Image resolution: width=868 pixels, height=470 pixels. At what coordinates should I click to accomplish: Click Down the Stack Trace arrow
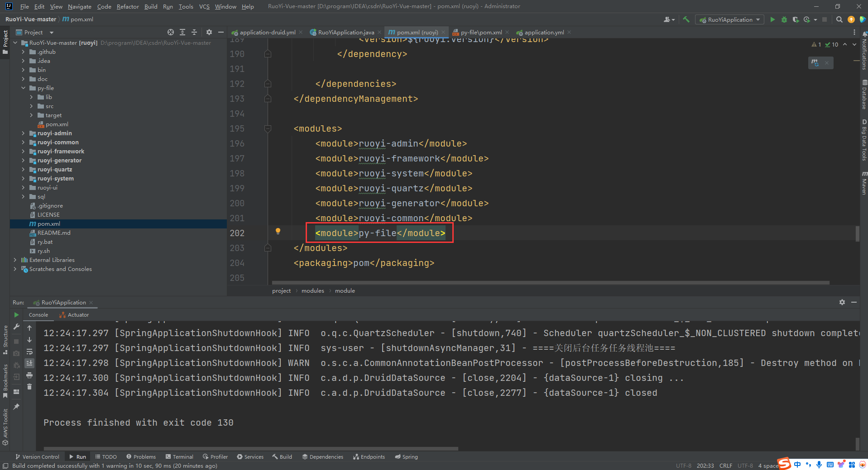(29, 340)
